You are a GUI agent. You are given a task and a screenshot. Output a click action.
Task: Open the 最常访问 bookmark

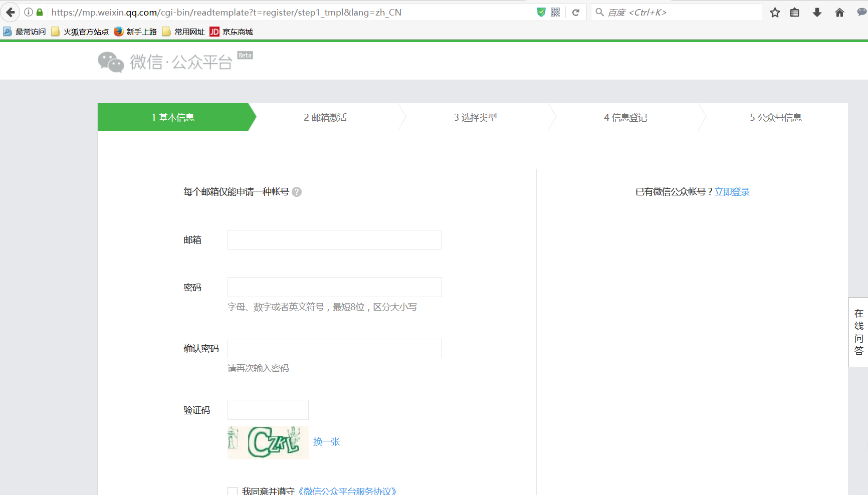[25, 32]
